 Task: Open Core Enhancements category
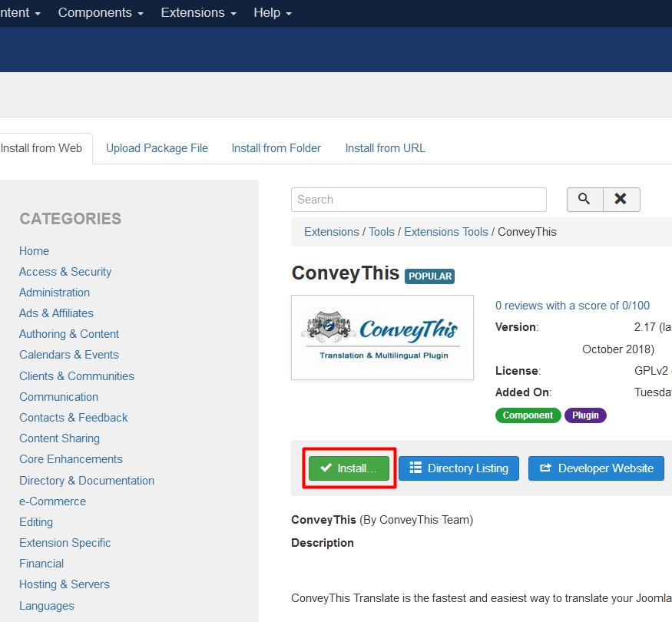(x=71, y=459)
